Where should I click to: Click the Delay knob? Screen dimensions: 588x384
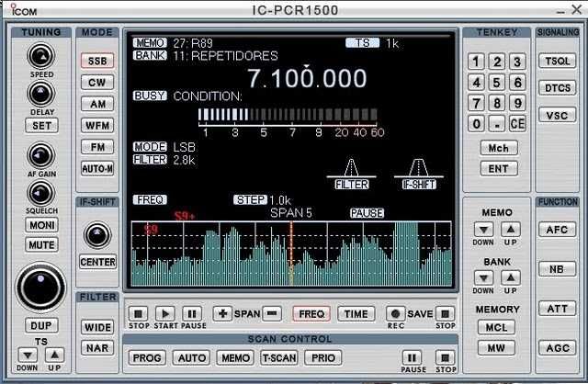click(x=40, y=94)
